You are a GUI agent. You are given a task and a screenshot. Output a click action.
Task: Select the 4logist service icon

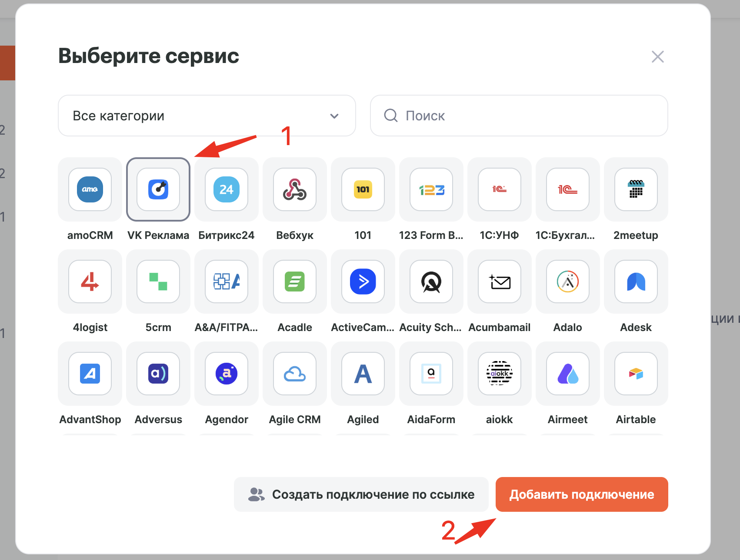pyautogui.click(x=90, y=282)
